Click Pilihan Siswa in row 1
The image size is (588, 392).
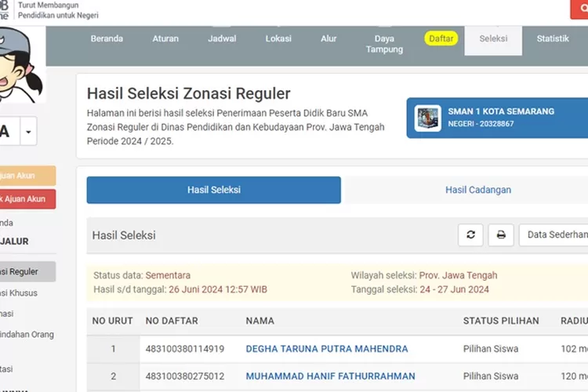point(491,349)
